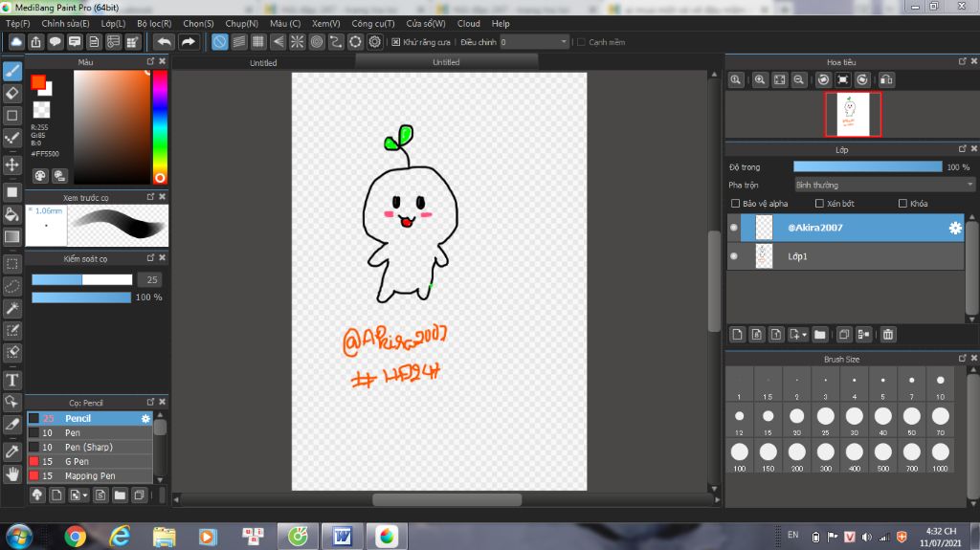Select the Pen (Sharp) brush
Image resolution: width=980 pixels, height=550 pixels.
[90, 447]
